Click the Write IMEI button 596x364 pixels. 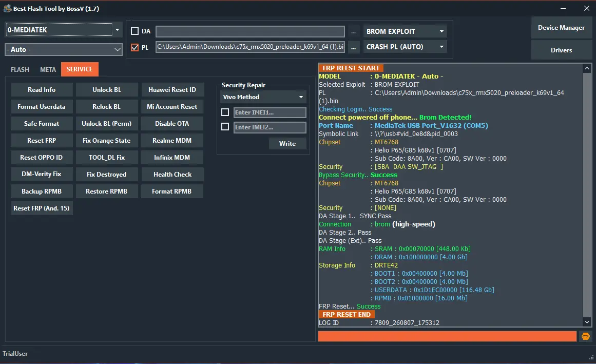287,144
